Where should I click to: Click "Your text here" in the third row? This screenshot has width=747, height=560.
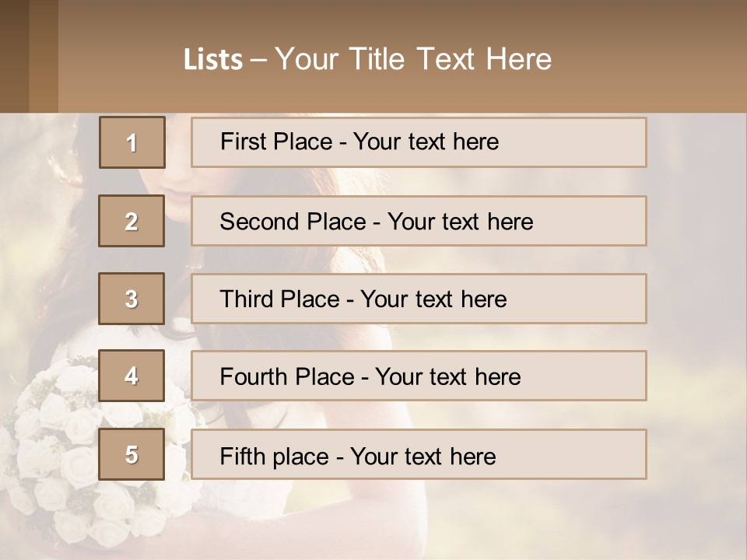click(433, 299)
